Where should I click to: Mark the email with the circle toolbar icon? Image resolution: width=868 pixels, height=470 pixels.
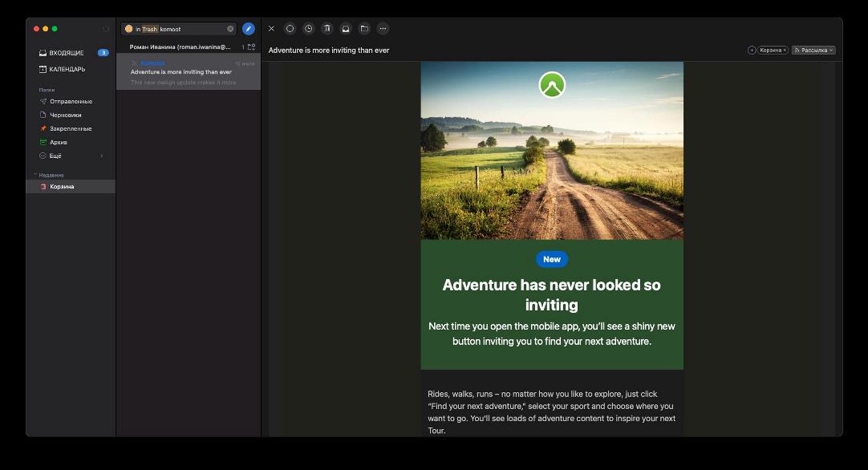290,29
